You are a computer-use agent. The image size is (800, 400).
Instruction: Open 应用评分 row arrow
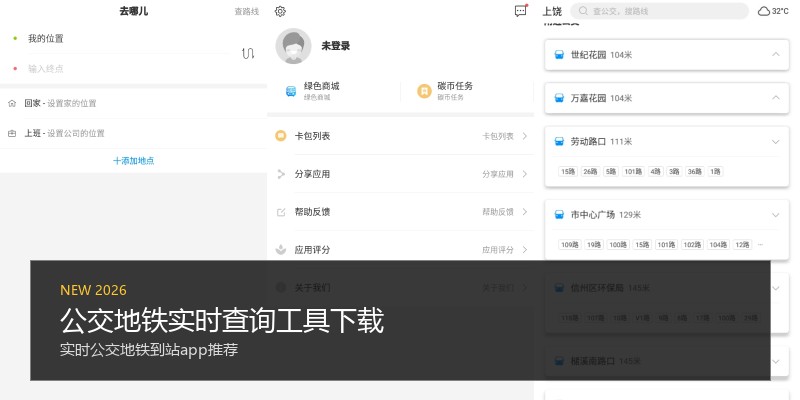click(x=524, y=249)
